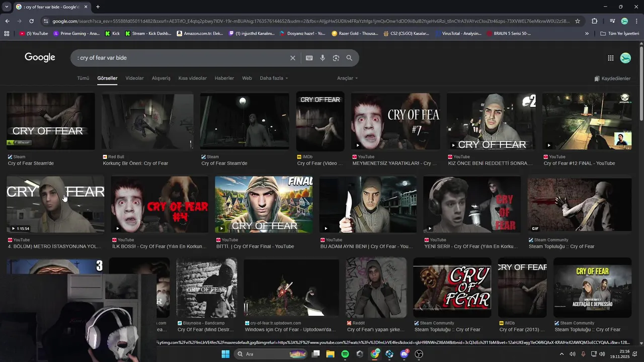The height and width of the screenshot is (362, 644).
Task: Open the Red Bull Korkunç Bir Öneri image
Action: pyautogui.click(x=147, y=121)
